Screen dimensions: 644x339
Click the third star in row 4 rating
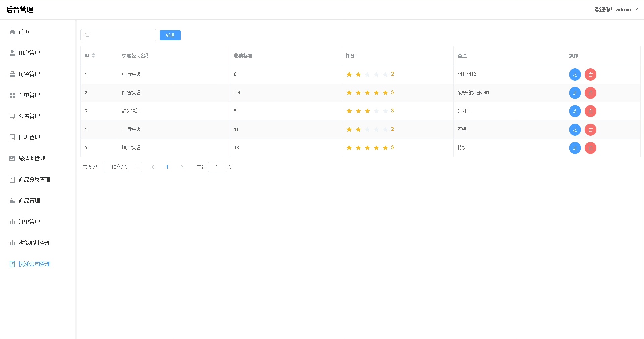point(367,130)
